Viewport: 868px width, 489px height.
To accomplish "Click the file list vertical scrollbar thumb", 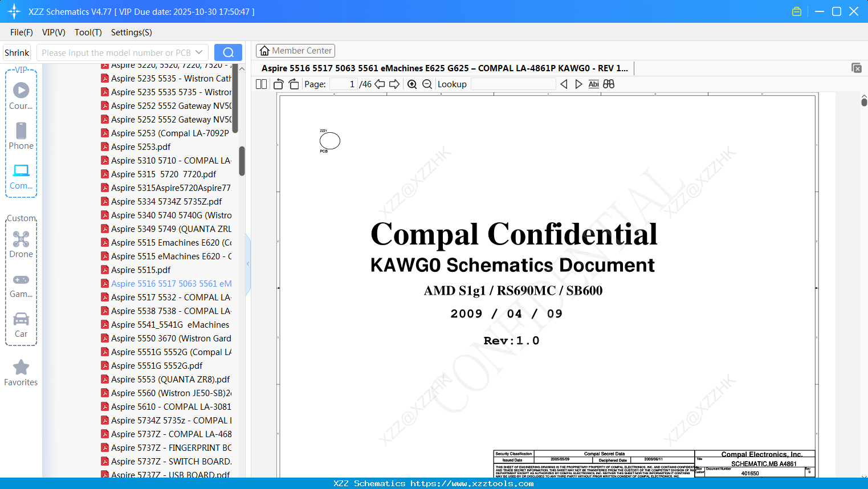I will coord(242,161).
